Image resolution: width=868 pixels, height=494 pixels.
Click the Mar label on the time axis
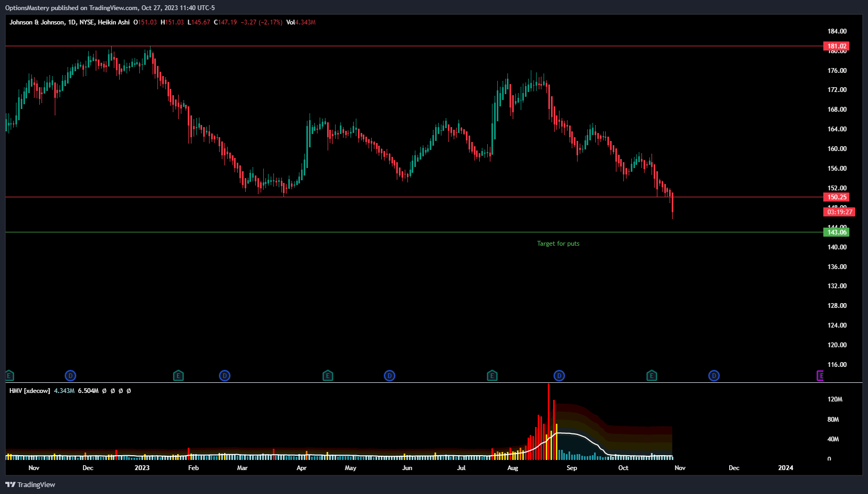pyautogui.click(x=242, y=468)
